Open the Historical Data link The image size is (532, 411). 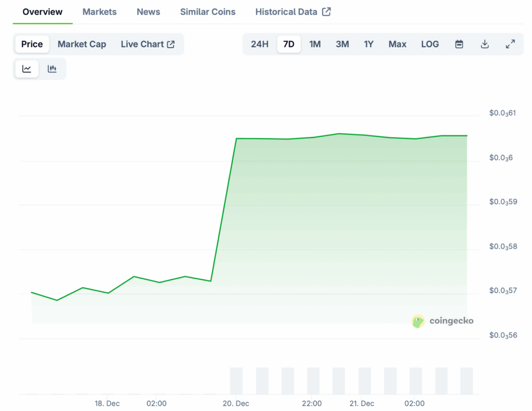tap(286, 11)
